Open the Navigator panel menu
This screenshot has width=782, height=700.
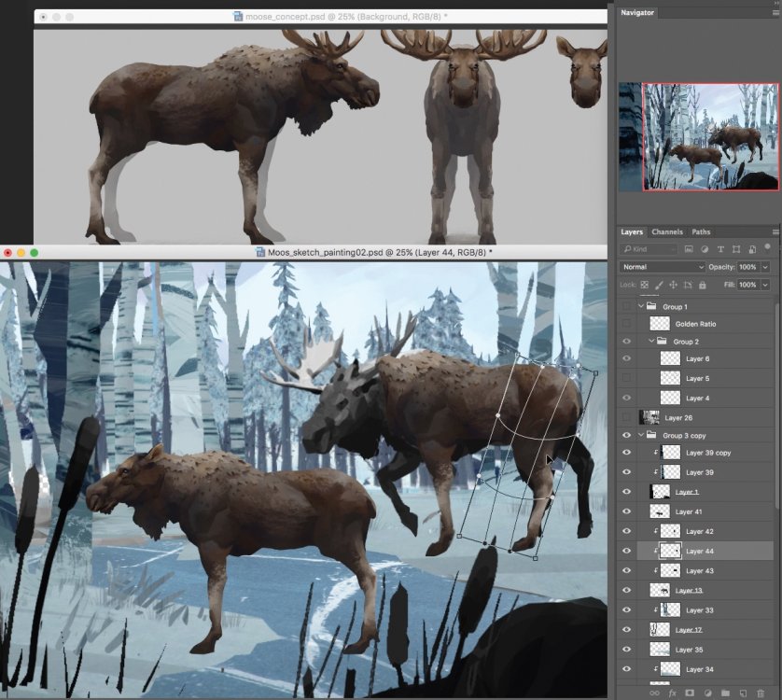click(x=775, y=12)
